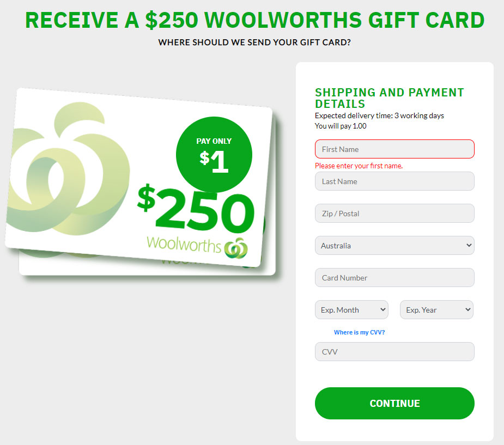Click the 'Expected delivery time' text

[379, 115]
